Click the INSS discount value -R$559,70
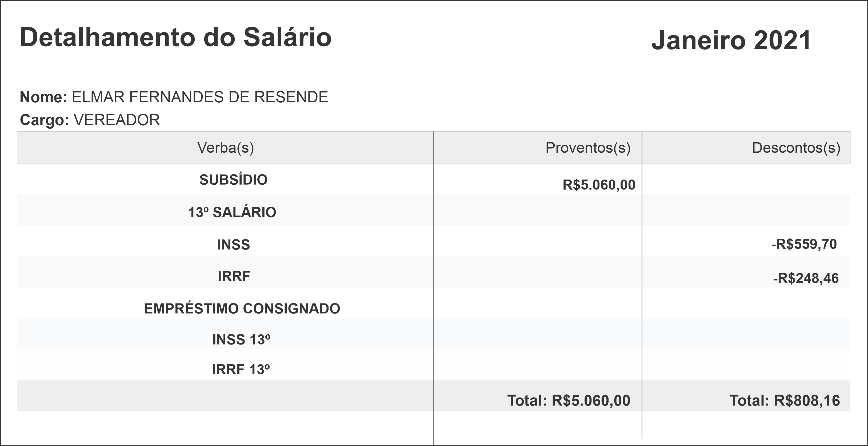The height and width of the screenshot is (446, 868). tap(804, 244)
